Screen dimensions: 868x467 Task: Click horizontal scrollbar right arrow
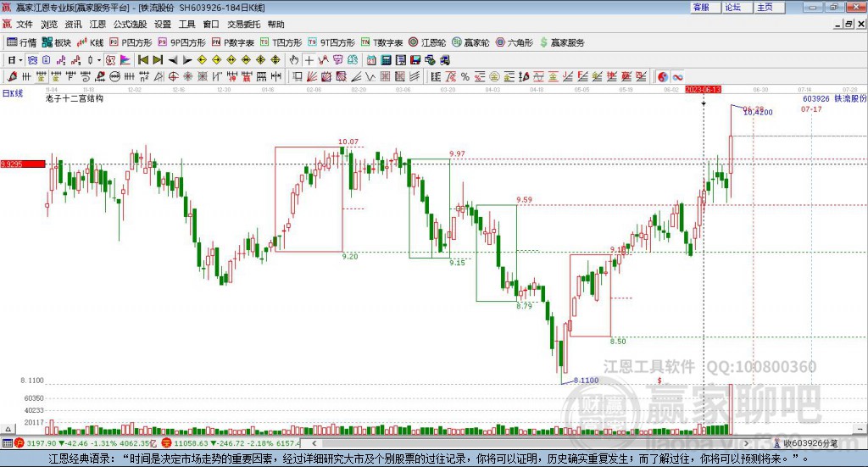pos(746,443)
